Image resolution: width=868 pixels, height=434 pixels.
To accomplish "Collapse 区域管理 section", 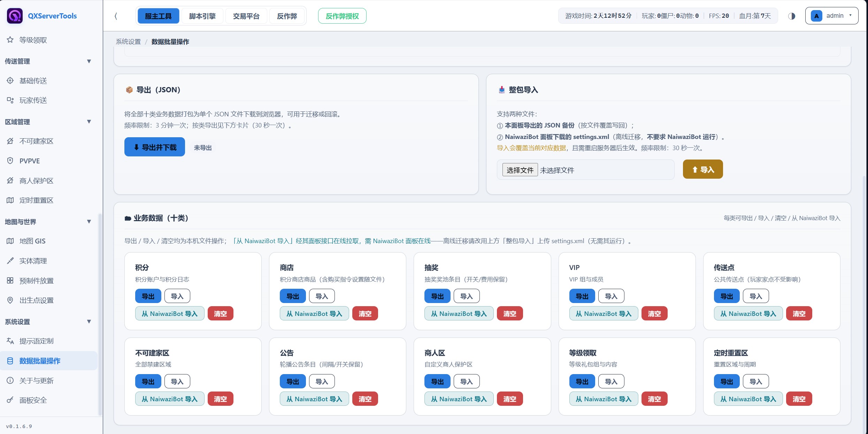I will click(x=89, y=122).
